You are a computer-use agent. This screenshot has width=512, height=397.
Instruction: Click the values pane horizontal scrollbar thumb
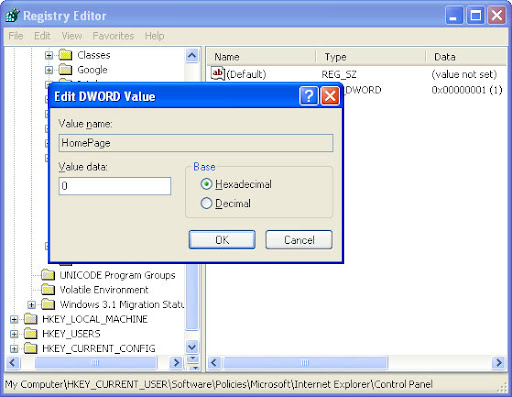point(305,362)
